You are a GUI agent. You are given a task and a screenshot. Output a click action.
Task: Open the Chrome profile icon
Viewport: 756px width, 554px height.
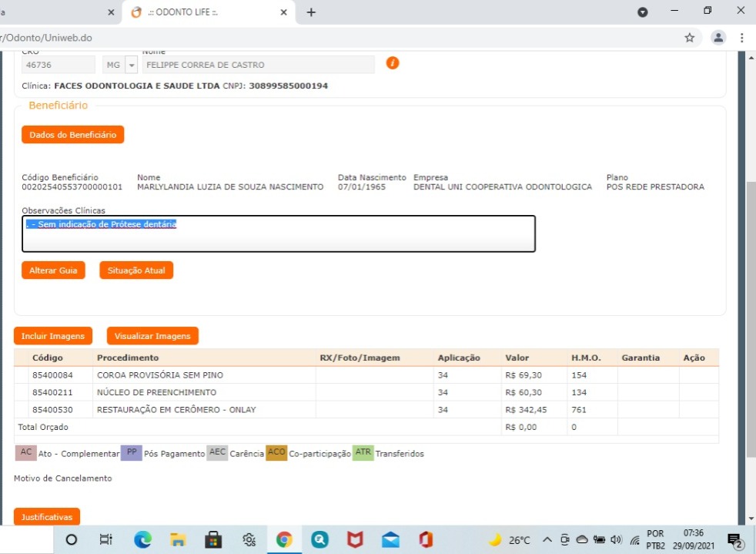[x=718, y=38]
